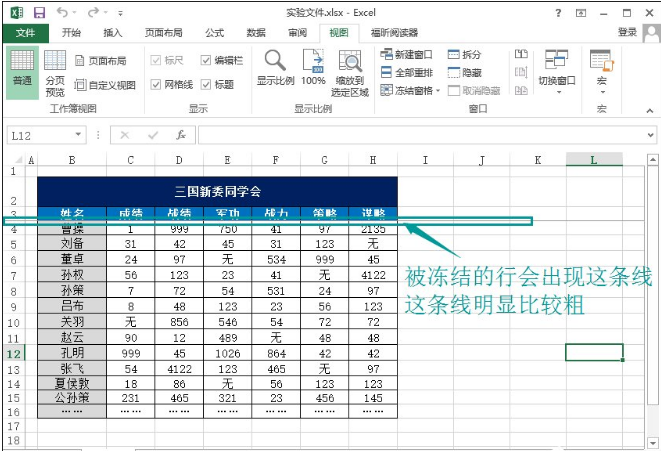Zoom to selection (缩放到选定区域)
The image size is (661, 451).
(x=350, y=73)
